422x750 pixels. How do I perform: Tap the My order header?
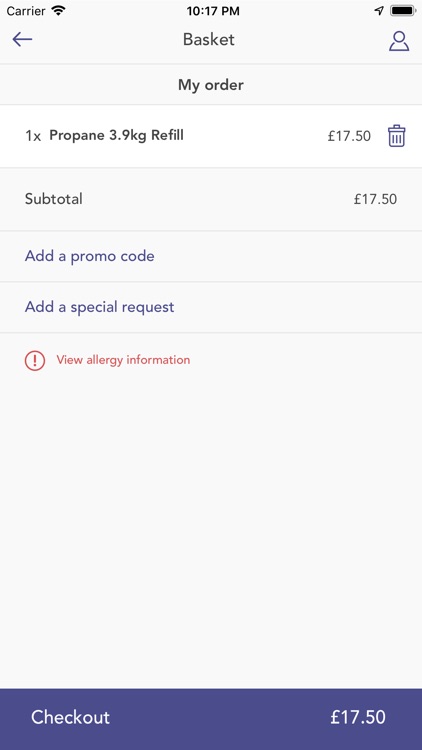[x=211, y=85]
